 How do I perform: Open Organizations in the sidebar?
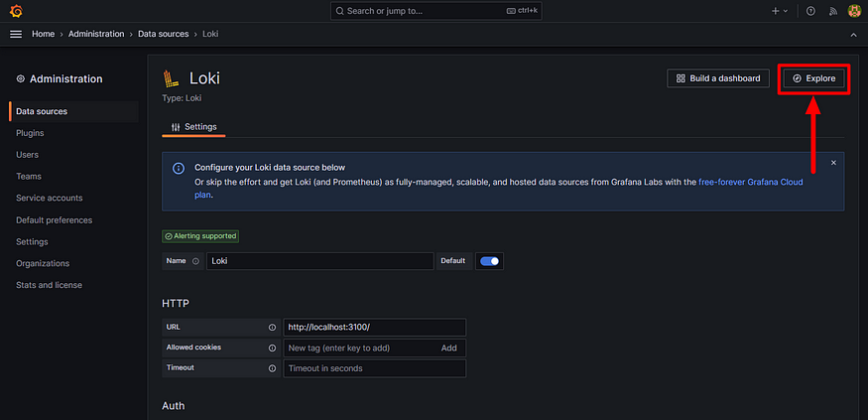pyautogui.click(x=43, y=263)
